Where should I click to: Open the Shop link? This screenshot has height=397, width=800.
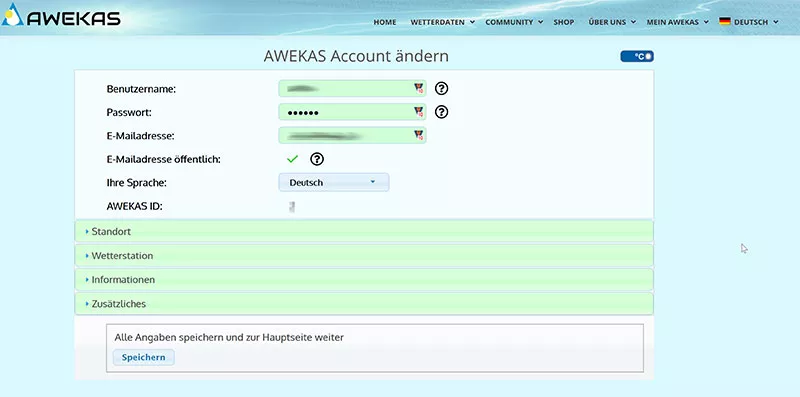click(x=564, y=22)
